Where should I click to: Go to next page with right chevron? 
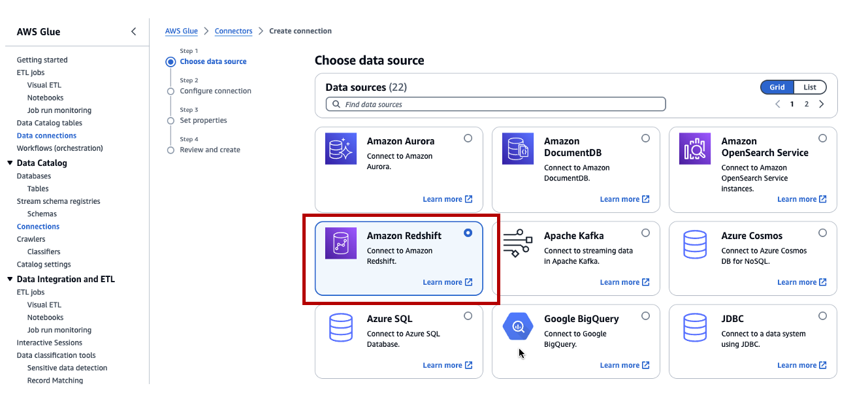[822, 104]
